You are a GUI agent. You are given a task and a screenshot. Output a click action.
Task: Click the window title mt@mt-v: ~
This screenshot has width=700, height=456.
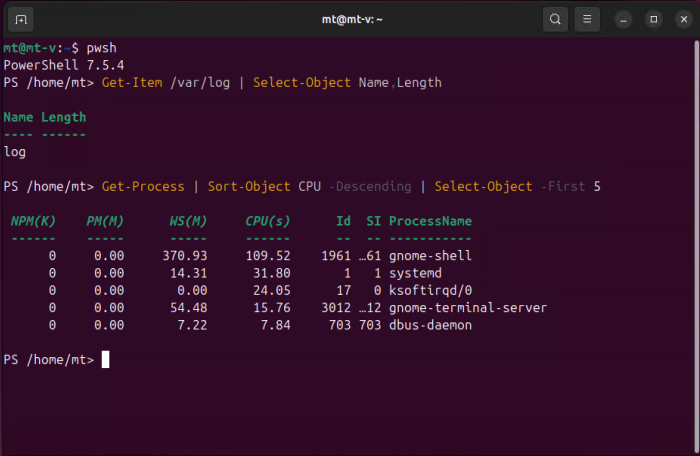352,20
